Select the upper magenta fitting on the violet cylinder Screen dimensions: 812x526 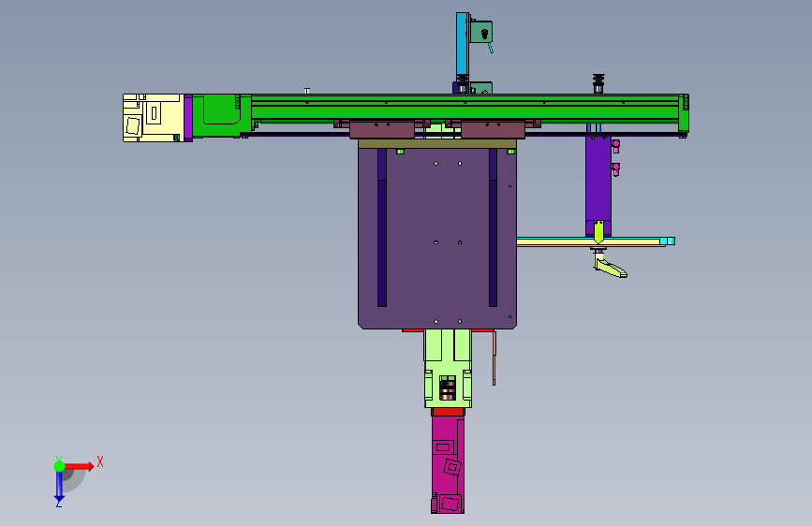coord(615,145)
